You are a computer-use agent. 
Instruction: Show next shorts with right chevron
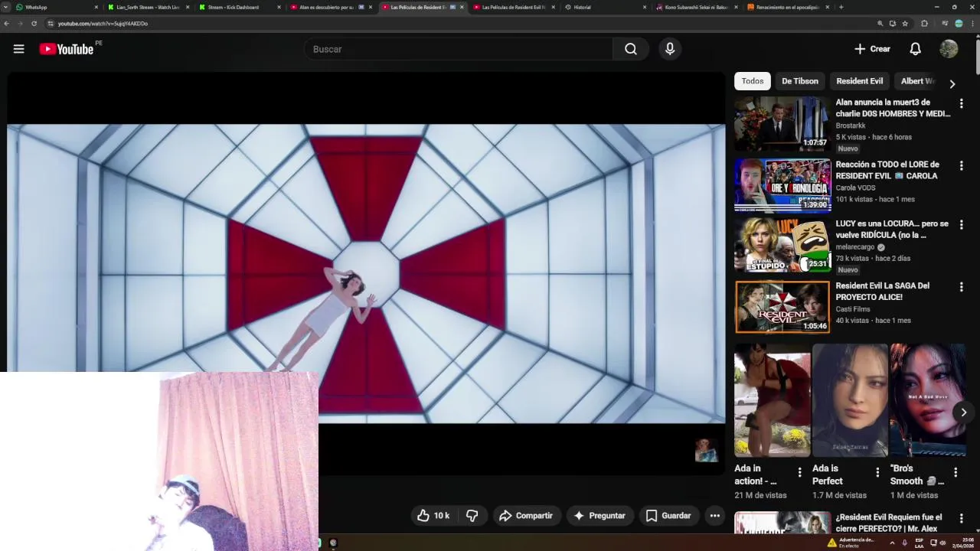(963, 412)
